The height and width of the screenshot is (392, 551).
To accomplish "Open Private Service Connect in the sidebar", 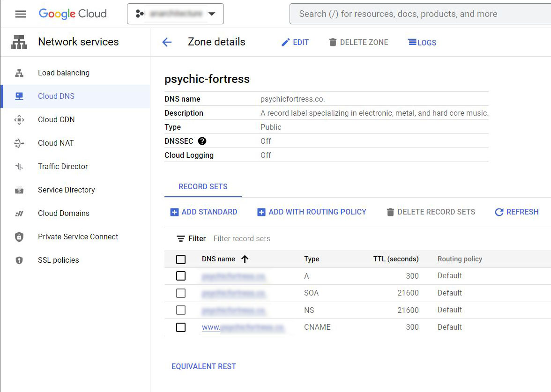I will tap(78, 237).
